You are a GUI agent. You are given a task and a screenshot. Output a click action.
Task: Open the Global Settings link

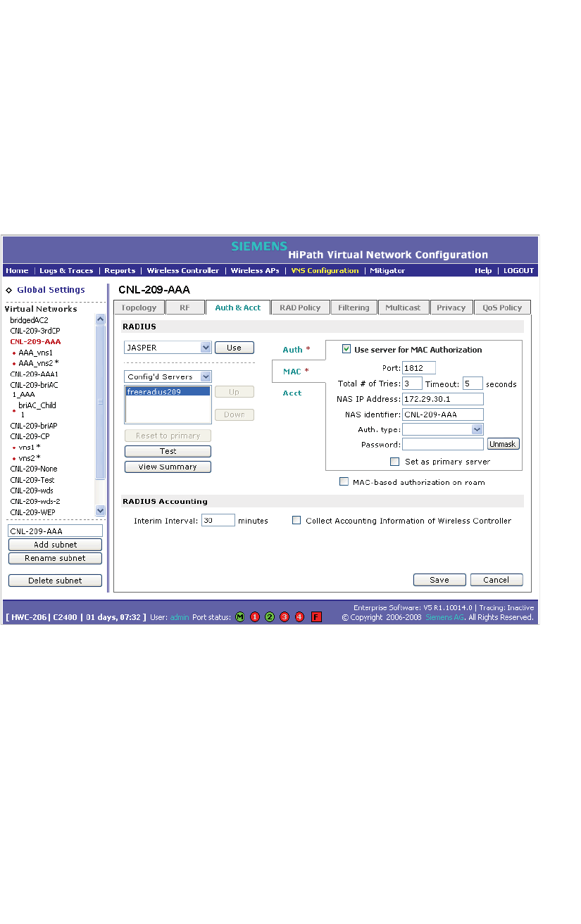[x=51, y=290]
